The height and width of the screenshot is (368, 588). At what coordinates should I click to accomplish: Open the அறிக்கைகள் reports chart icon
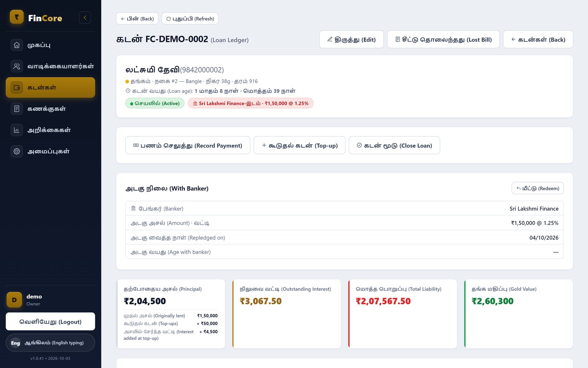tap(17, 130)
